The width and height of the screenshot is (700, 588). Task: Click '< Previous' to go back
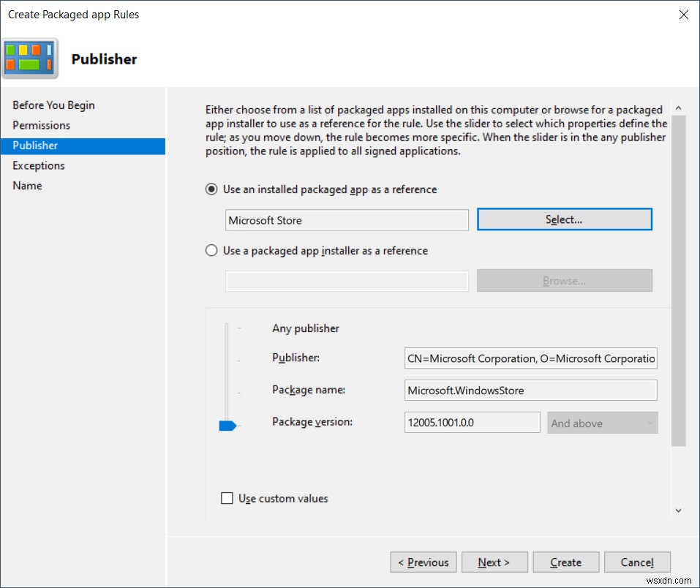click(x=423, y=562)
